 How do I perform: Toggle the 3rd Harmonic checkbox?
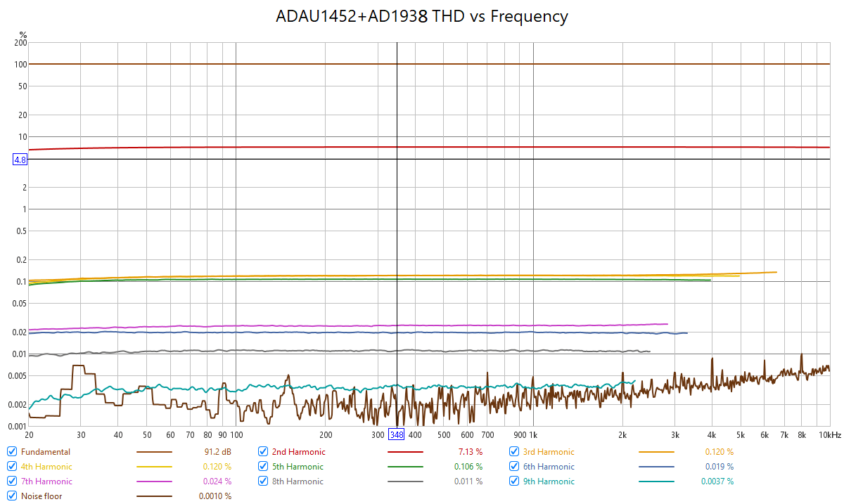point(513,451)
